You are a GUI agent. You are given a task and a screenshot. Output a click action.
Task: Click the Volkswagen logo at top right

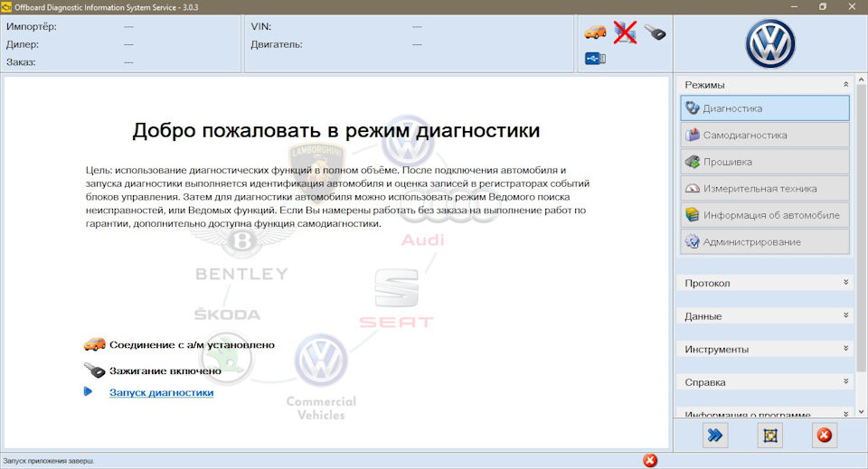770,43
